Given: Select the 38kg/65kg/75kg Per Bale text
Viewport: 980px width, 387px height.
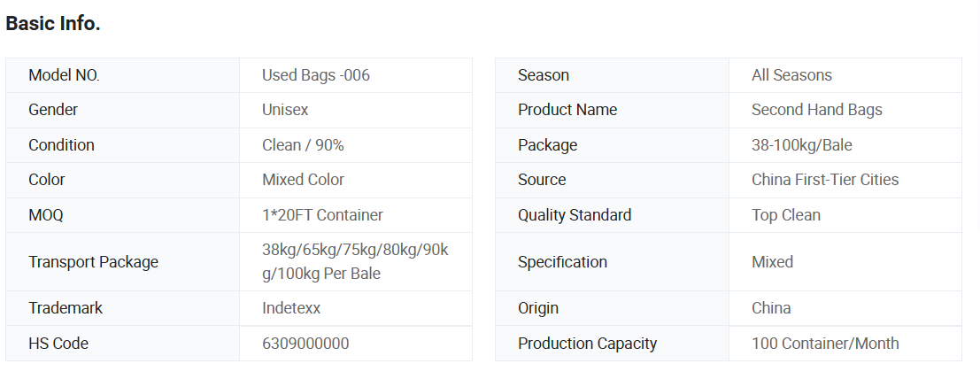Looking at the screenshot, I should pos(355,262).
